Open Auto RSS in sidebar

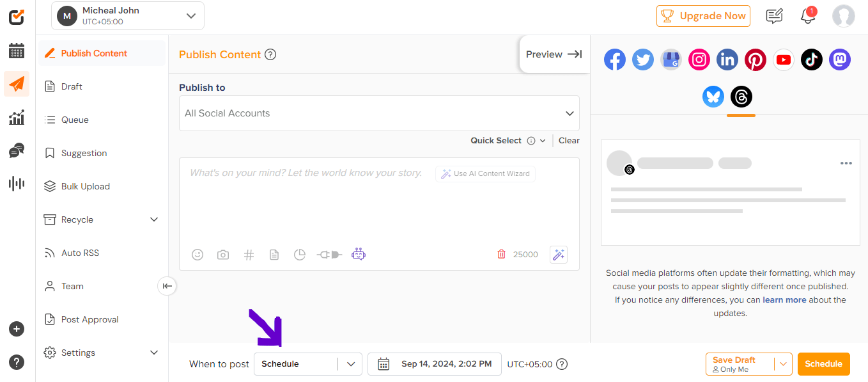click(102, 253)
